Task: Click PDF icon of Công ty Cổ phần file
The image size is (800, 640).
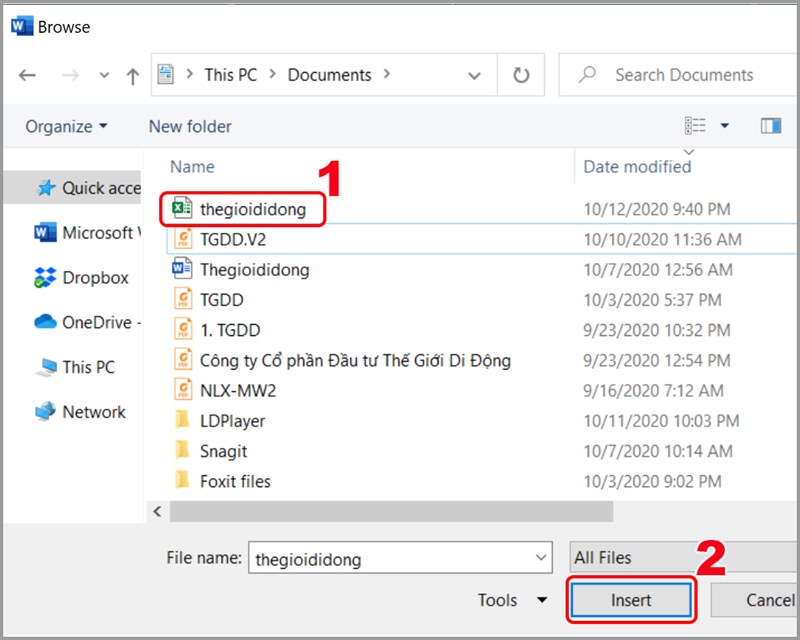Action: tap(183, 360)
